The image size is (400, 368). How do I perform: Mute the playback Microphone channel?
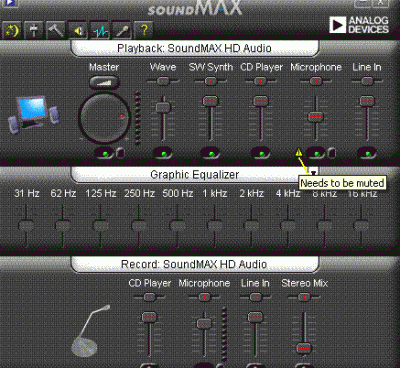pyautogui.click(x=316, y=154)
